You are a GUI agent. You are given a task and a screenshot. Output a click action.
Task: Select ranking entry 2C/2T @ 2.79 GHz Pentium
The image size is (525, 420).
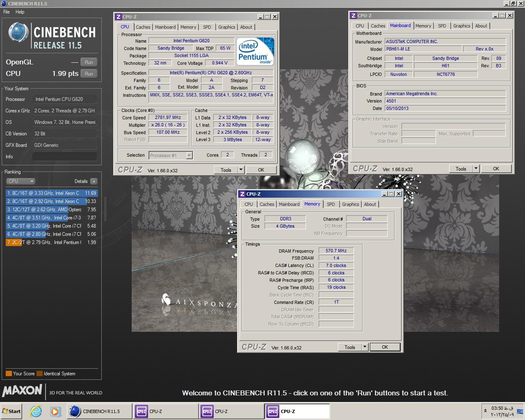(x=51, y=242)
